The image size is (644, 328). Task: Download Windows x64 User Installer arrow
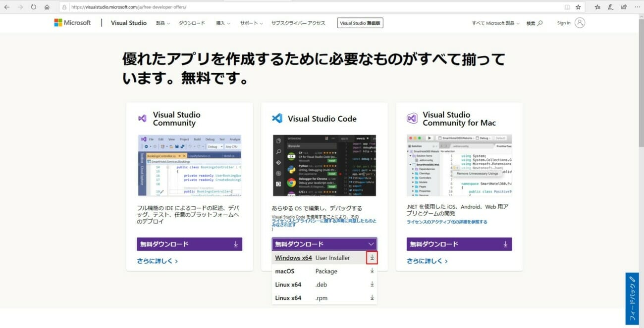(x=372, y=258)
